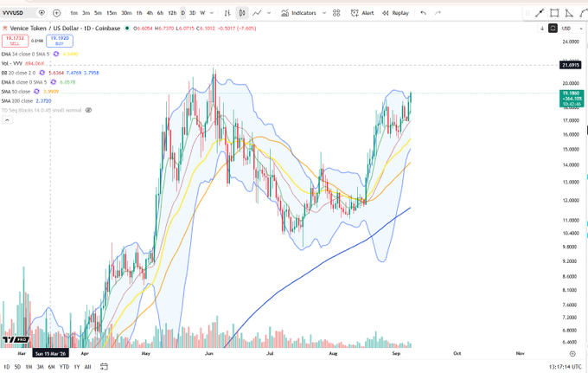This screenshot has width=588, height=373.
Task: Collapse the indicator legend chevron
Action: click(x=8, y=120)
